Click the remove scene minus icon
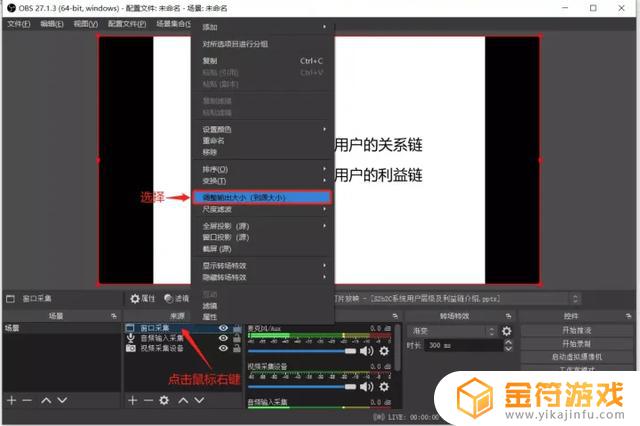Screen dimensions: 640x426 tap(27, 400)
